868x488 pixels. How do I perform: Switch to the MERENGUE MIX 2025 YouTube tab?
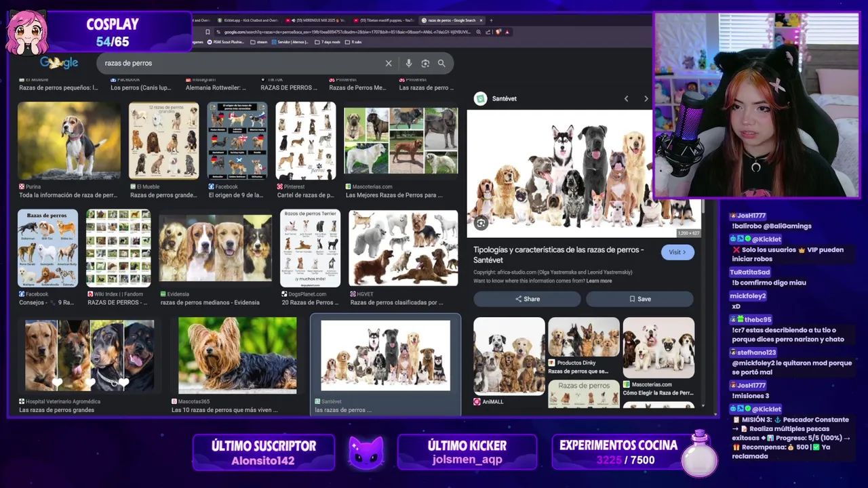[x=316, y=20]
